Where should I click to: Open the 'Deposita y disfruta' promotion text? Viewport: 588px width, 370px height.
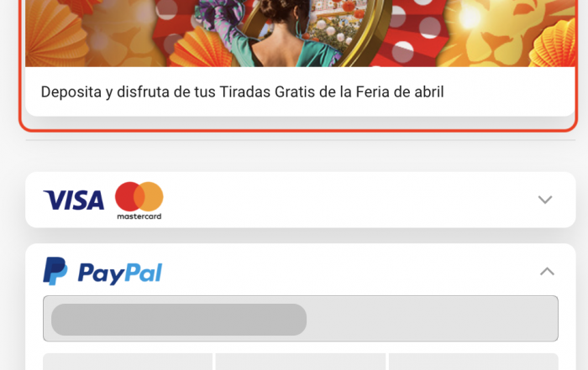tap(242, 91)
